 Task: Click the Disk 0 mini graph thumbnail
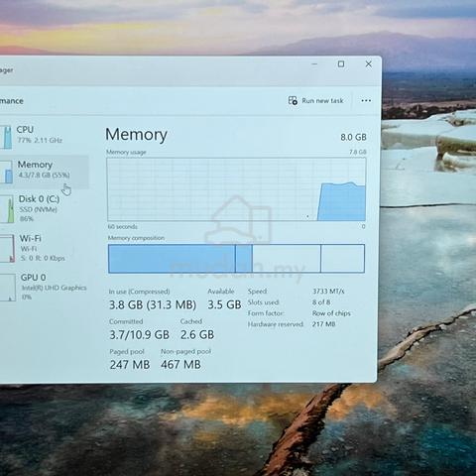[7, 208]
